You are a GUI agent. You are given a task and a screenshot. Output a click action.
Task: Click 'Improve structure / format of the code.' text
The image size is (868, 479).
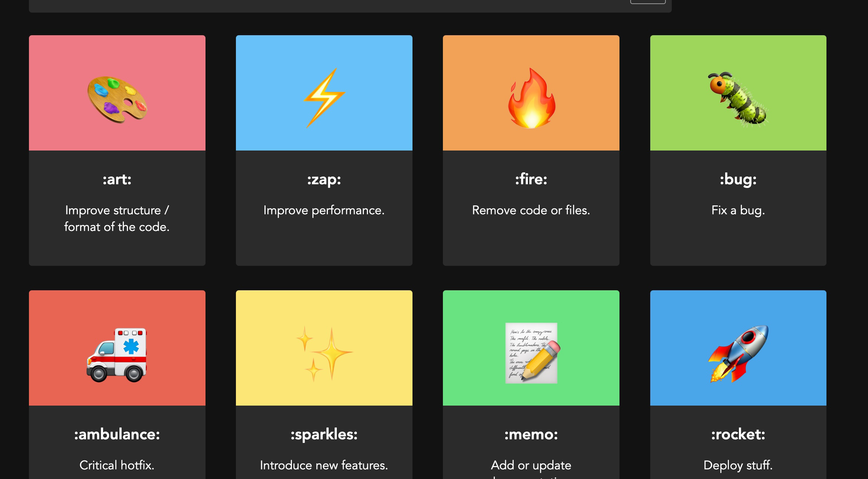(x=117, y=218)
